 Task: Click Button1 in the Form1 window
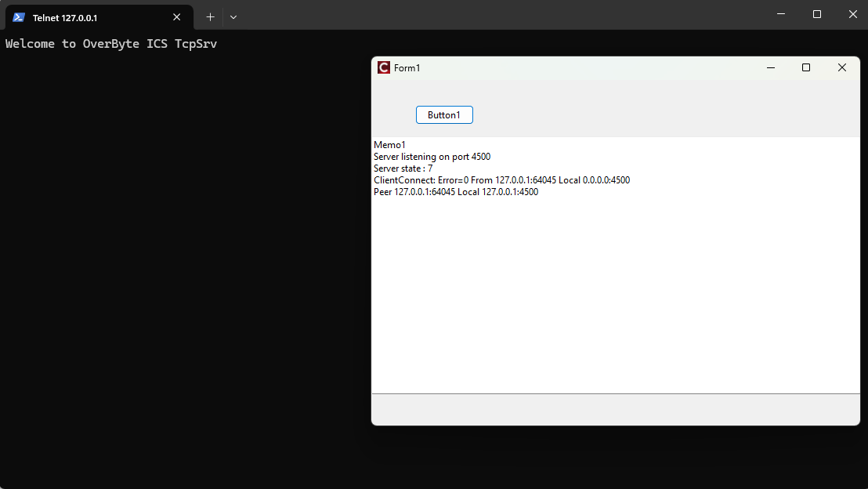coord(444,114)
